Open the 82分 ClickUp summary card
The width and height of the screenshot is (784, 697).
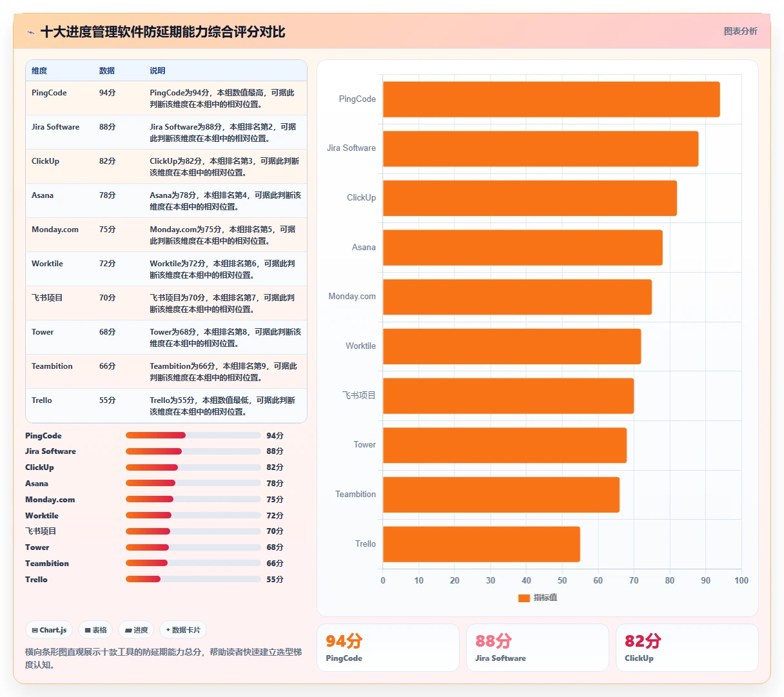(687, 647)
